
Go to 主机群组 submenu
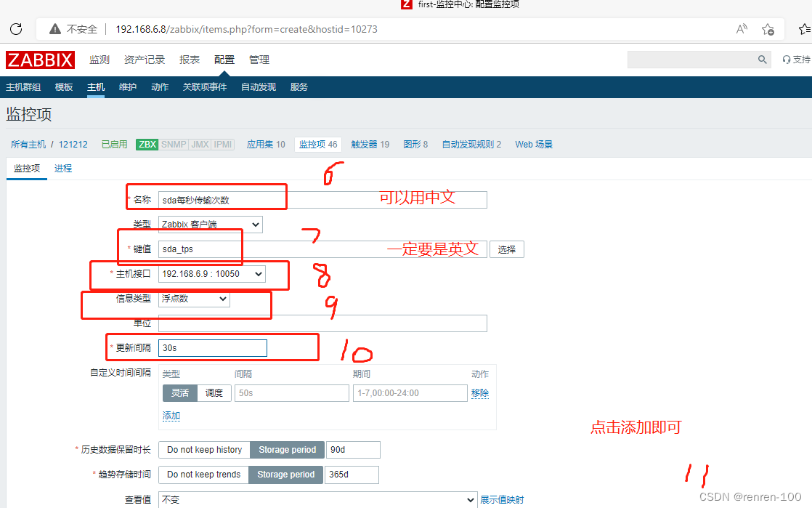23,87
